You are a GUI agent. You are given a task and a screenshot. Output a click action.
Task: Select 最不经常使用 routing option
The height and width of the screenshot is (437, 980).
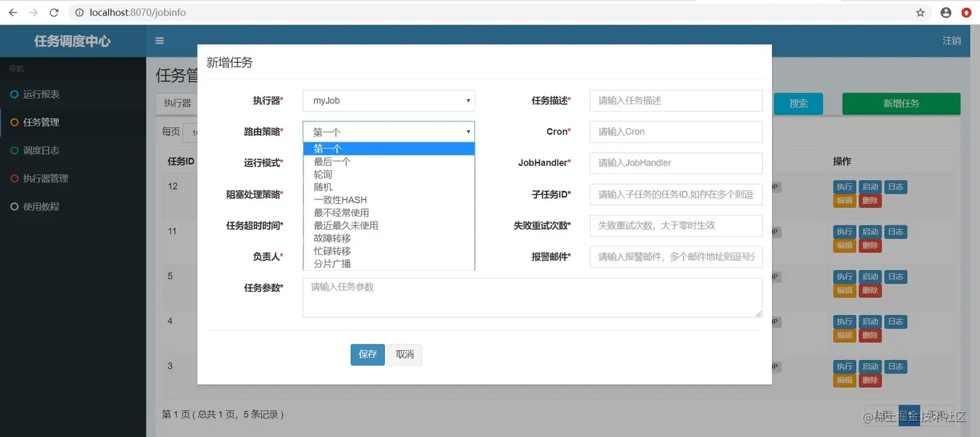pyautogui.click(x=389, y=212)
